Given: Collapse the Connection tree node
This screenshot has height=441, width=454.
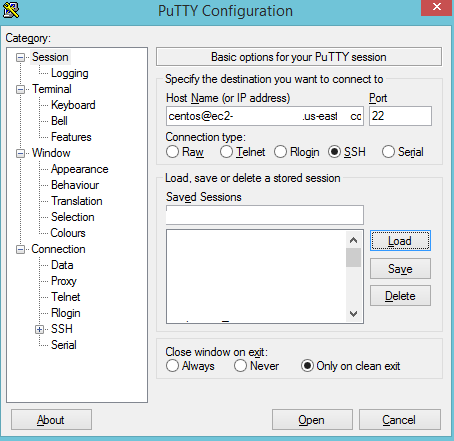Looking at the screenshot, I should (x=20, y=249).
